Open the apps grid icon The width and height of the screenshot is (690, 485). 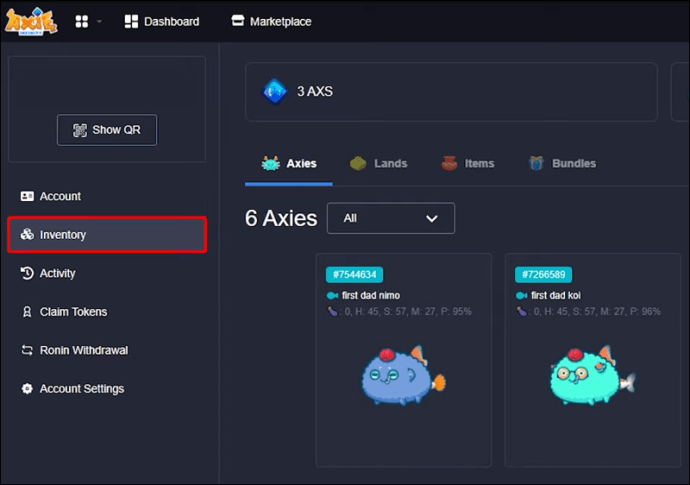pyautogui.click(x=82, y=21)
